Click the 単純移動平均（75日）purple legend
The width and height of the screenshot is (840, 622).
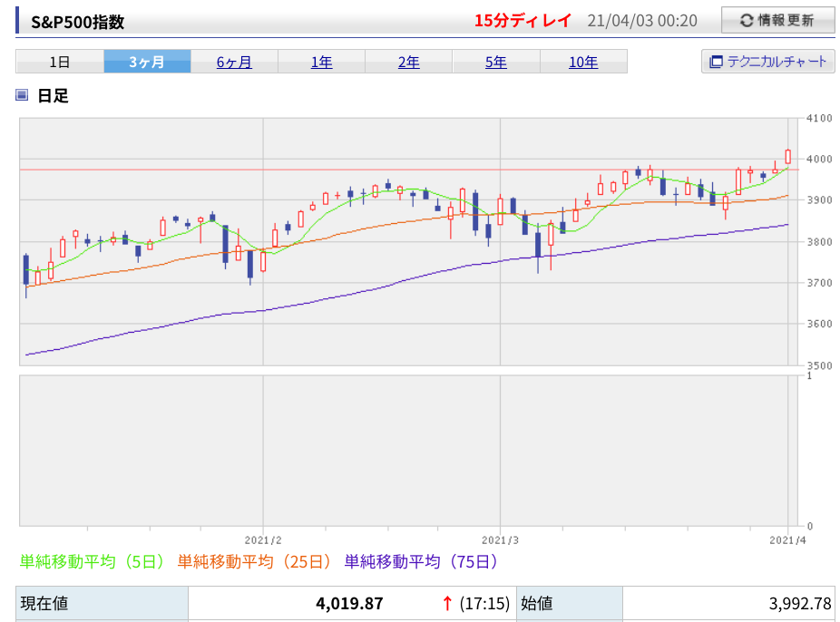[421, 561]
